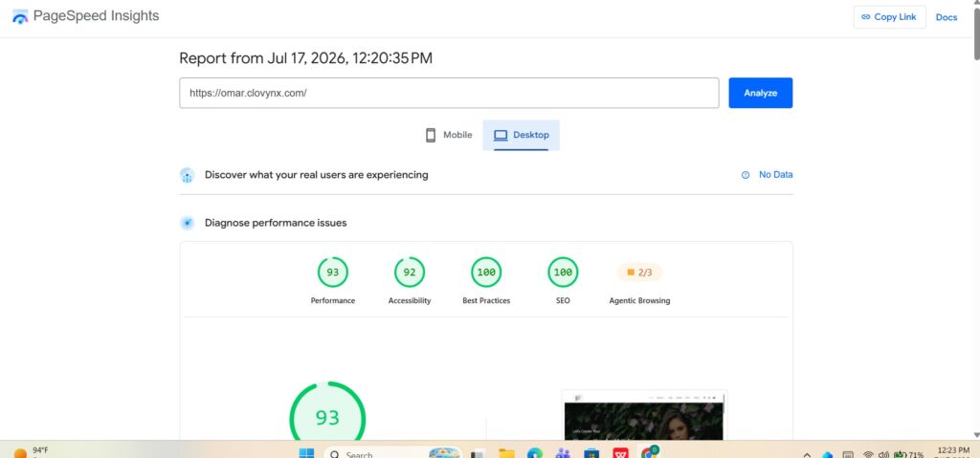Click the PageSpeed Insights title text
Screen dimensions: 980x458
97,16
